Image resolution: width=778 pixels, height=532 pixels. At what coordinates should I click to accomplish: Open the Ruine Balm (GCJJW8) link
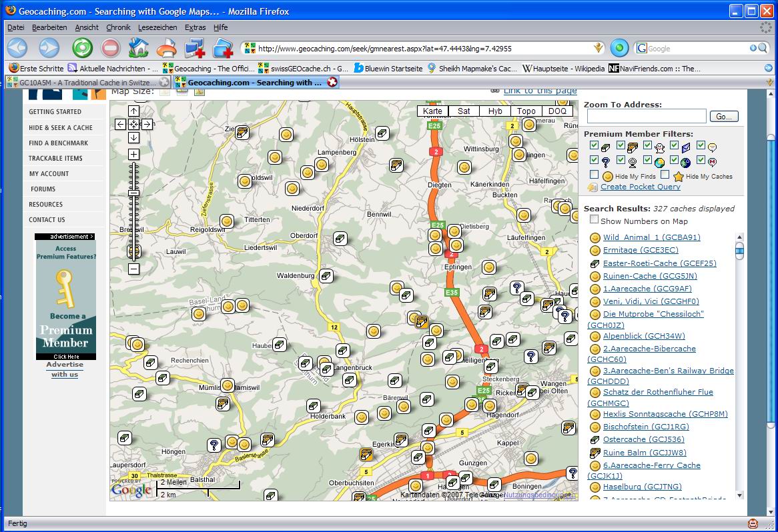tap(645, 453)
